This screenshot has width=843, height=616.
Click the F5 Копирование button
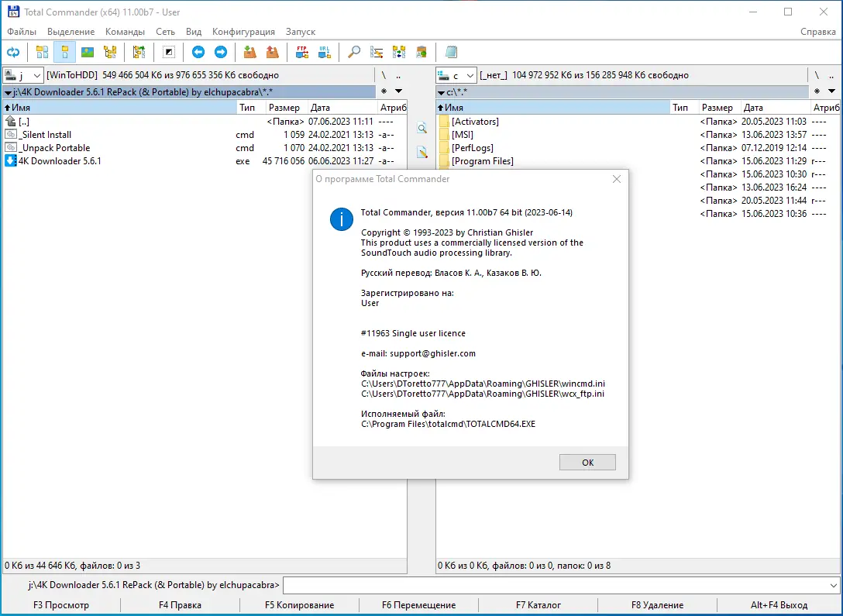tap(299, 605)
